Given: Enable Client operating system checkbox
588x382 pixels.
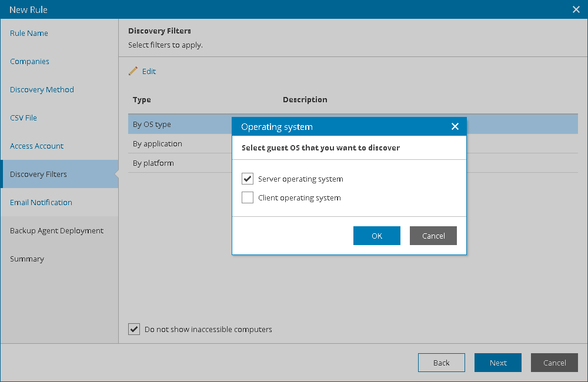Looking at the screenshot, I should [248, 197].
